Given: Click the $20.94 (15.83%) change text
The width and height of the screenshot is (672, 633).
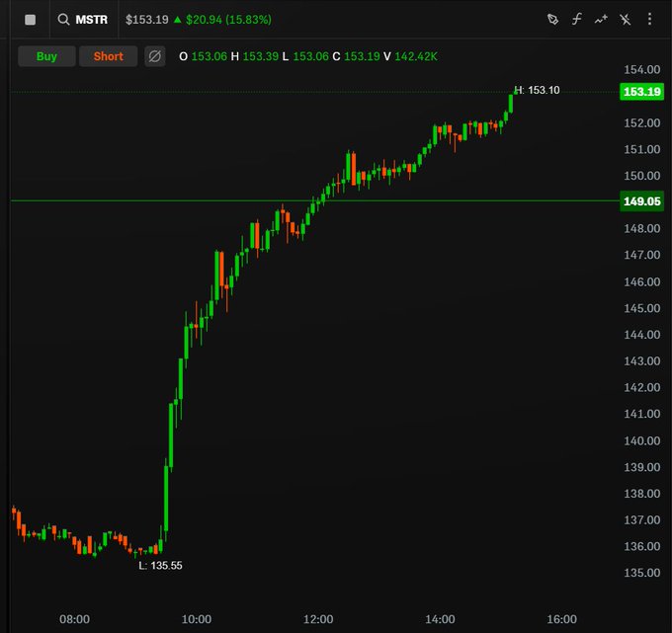Looking at the screenshot, I should pos(228,20).
